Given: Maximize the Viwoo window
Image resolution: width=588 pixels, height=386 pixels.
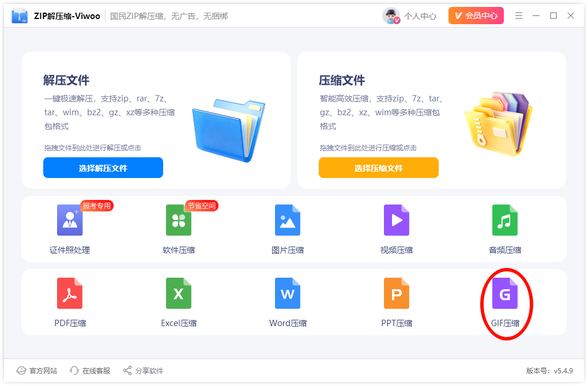Looking at the screenshot, I should (x=553, y=16).
